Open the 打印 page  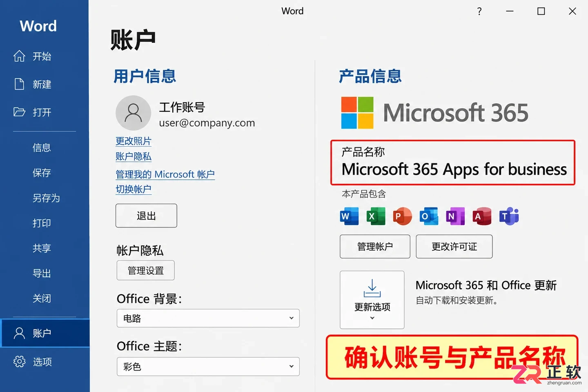pyautogui.click(x=42, y=223)
